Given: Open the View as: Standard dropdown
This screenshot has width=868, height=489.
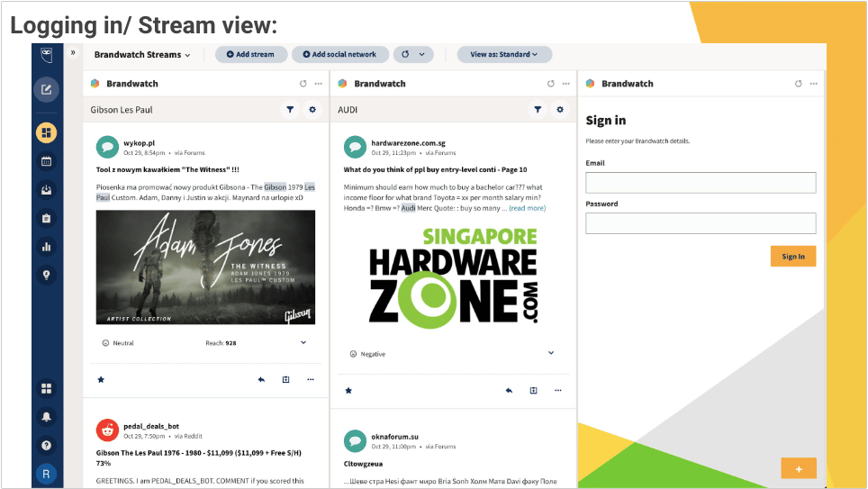Looking at the screenshot, I should 504,55.
